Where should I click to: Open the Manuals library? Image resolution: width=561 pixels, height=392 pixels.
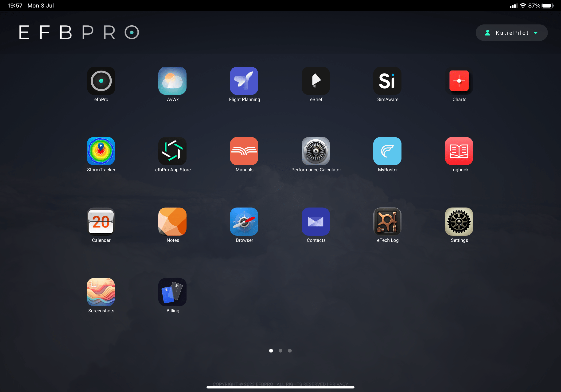244,151
